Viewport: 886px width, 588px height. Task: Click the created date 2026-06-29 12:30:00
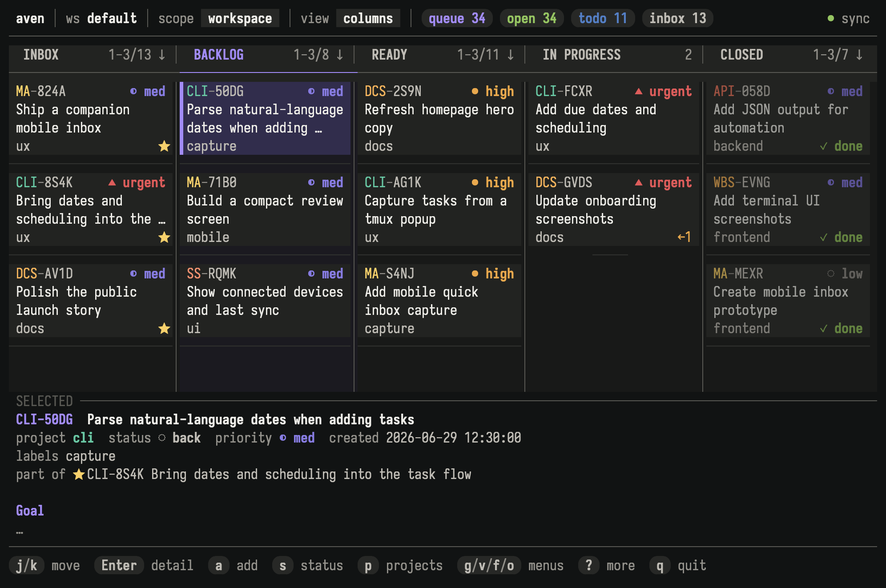pos(454,438)
